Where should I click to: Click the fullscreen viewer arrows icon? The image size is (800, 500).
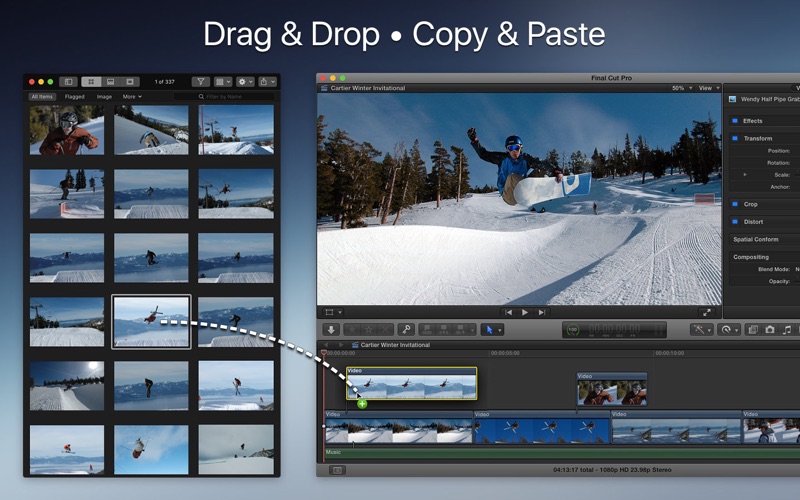point(707,312)
